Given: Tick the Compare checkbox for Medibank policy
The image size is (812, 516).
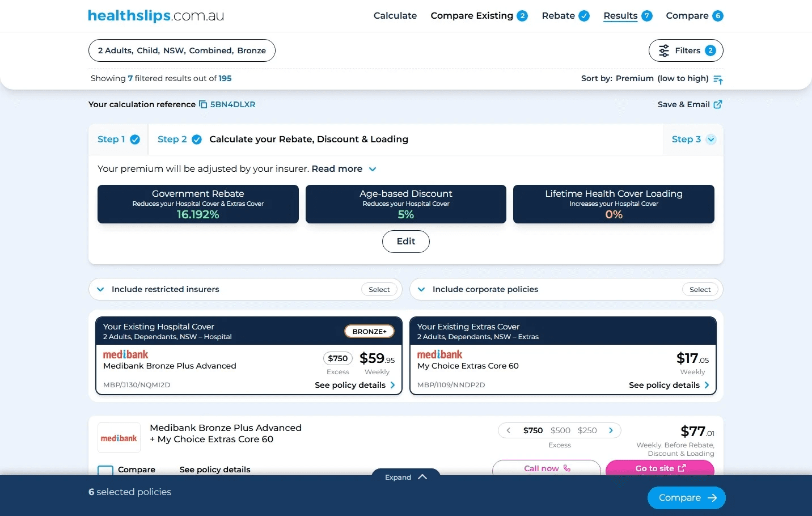Looking at the screenshot, I should click(x=105, y=470).
